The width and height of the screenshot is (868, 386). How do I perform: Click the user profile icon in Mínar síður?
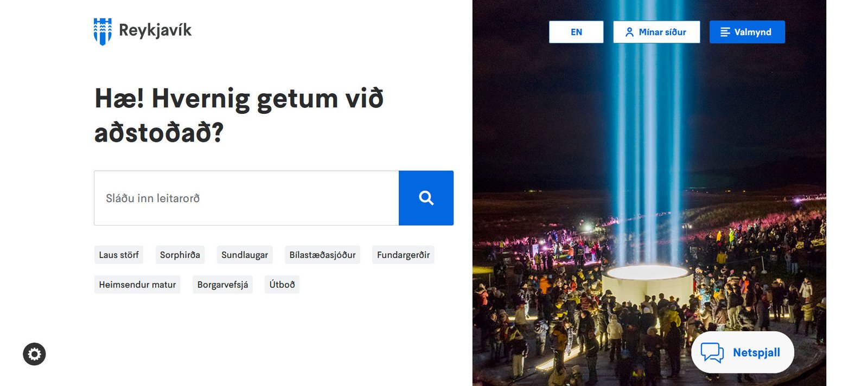(x=629, y=32)
